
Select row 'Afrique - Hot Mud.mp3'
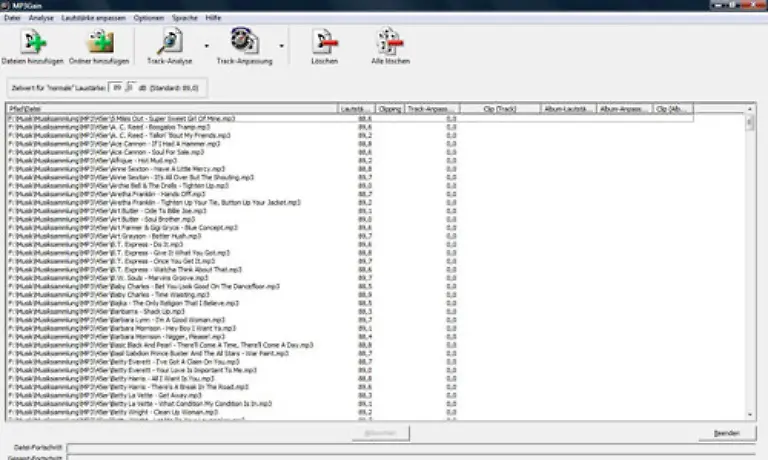point(350,160)
